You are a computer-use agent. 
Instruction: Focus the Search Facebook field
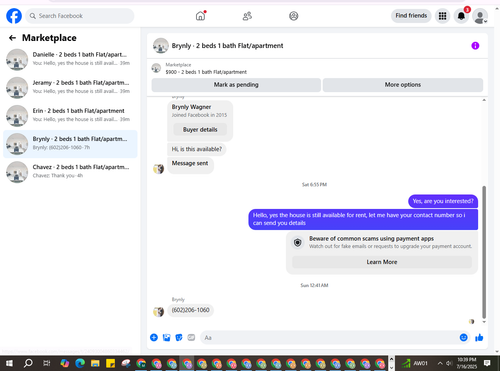pyautogui.click(x=80, y=16)
